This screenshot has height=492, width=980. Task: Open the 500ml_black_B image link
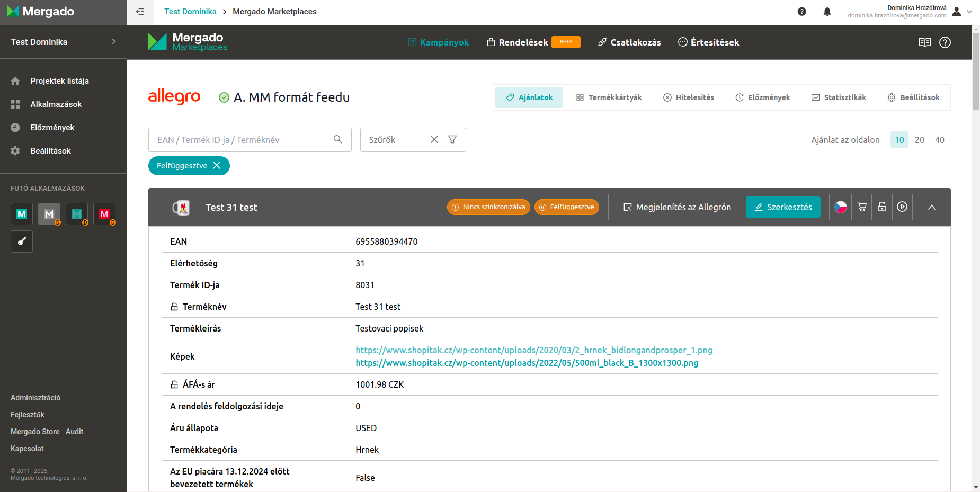[527, 363]
